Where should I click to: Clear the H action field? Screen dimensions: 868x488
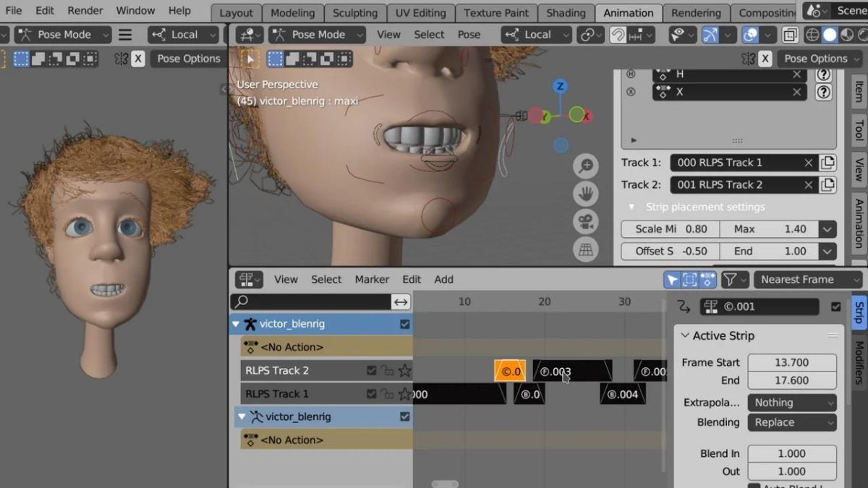[796, 74]
